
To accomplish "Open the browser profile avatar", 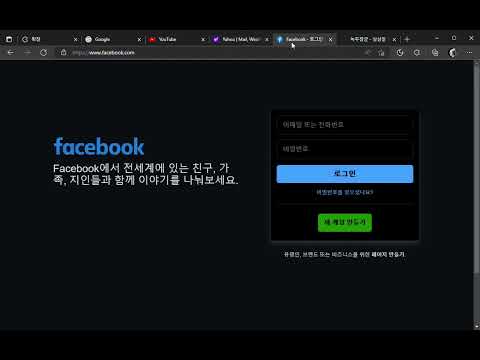I will pyautogui.click(x=452, y=52).
